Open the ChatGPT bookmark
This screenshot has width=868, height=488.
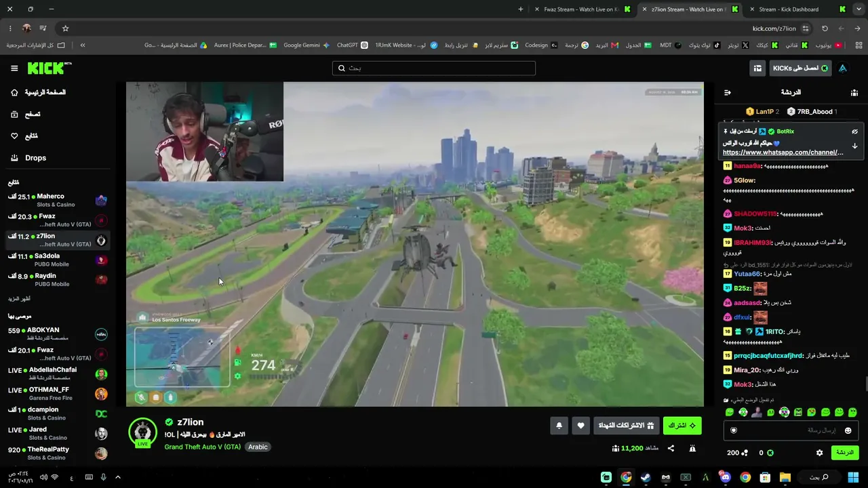(353, 45)
